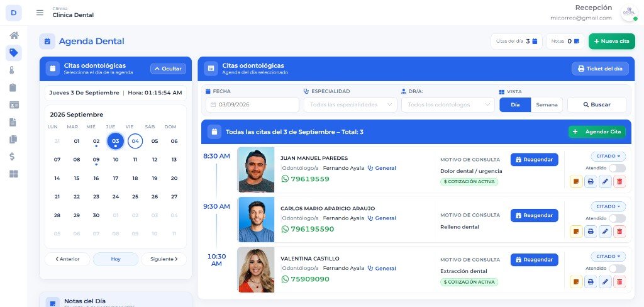Screen dimensions: 644x307
Task: Jump to today with Hoy button
Action: [116, 259]
